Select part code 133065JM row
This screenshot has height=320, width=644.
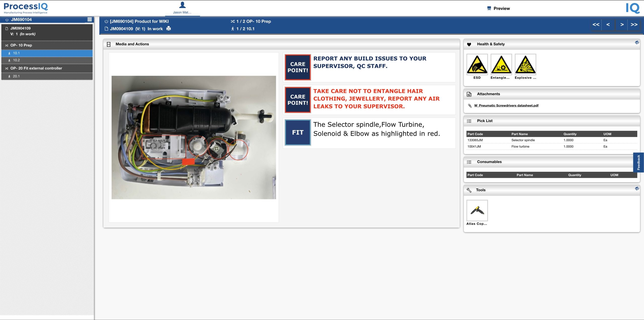click(x=551, y=140)
